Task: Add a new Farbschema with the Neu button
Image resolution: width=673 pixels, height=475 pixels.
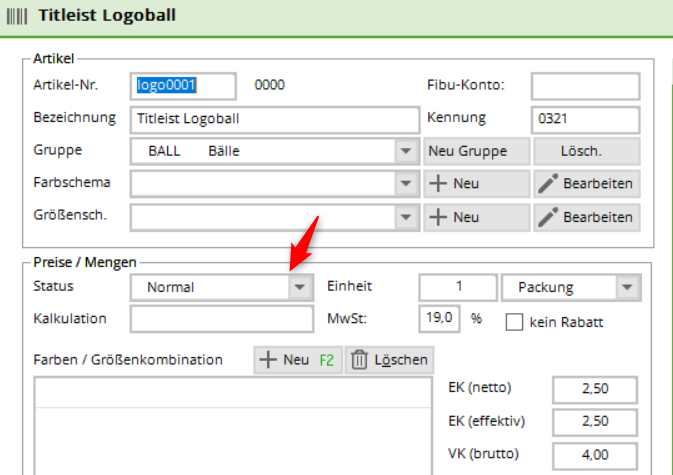Action: coord(476,184)
